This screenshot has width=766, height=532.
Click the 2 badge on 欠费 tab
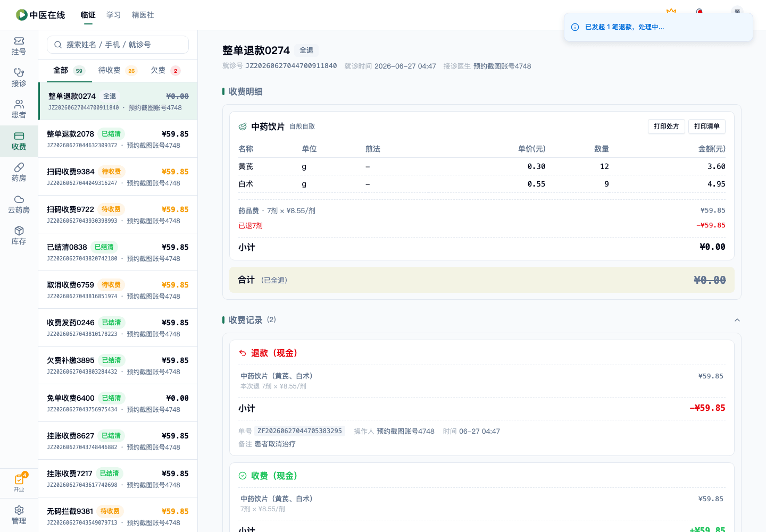pyautogui.click(x=176, y=71)
